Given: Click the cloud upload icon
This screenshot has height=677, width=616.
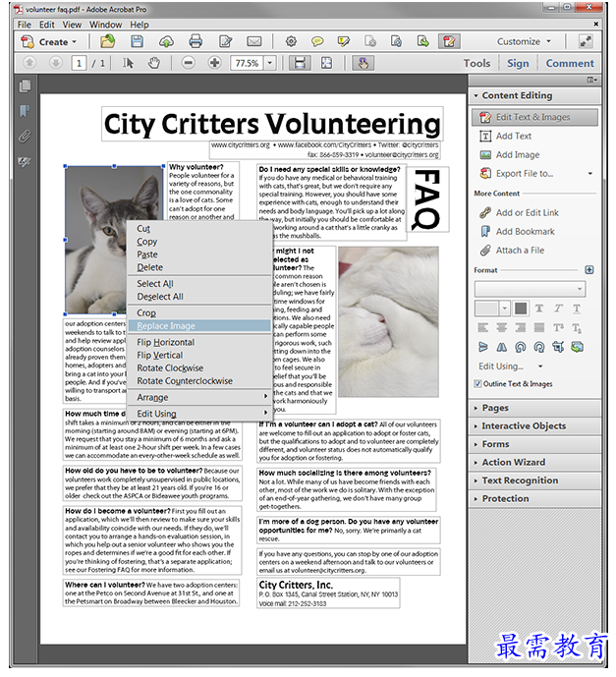Looking at the screenshot, I should [167, 42].
